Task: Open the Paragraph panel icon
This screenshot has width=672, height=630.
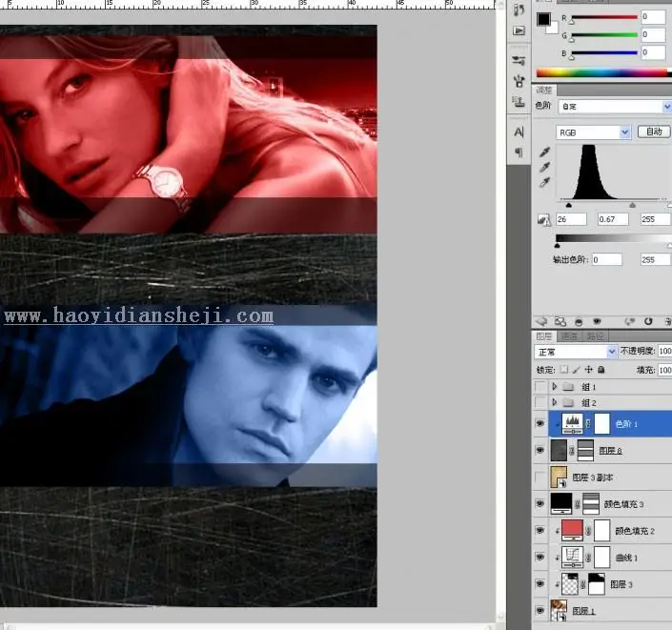Action: (x=519, y=152)
